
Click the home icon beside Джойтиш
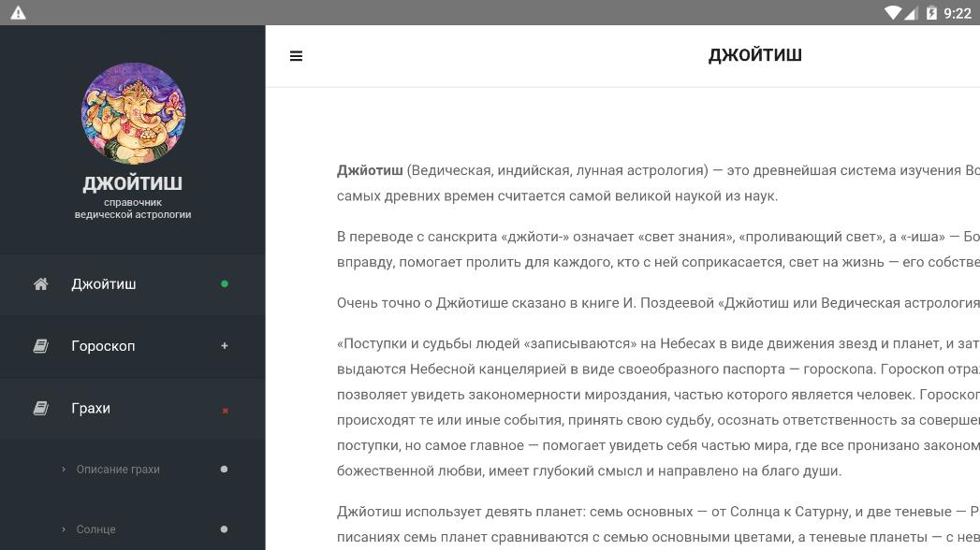[40, 284]
